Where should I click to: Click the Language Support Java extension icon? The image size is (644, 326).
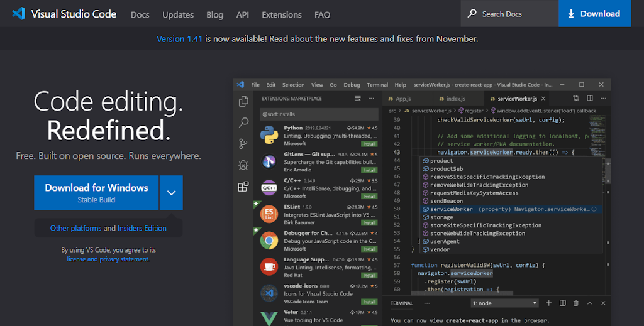pyautogui.click(x=269, y=266)
